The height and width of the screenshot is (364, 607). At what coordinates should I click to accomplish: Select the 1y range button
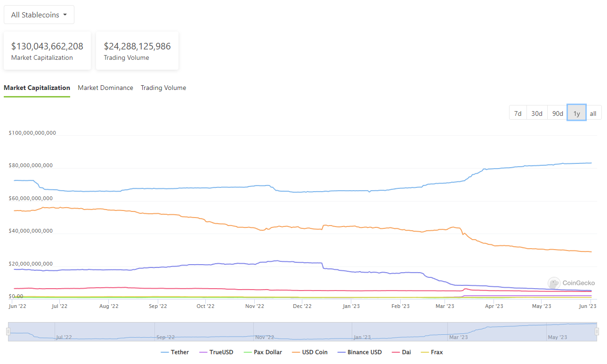pyautogui.click(x=577, y=113)
